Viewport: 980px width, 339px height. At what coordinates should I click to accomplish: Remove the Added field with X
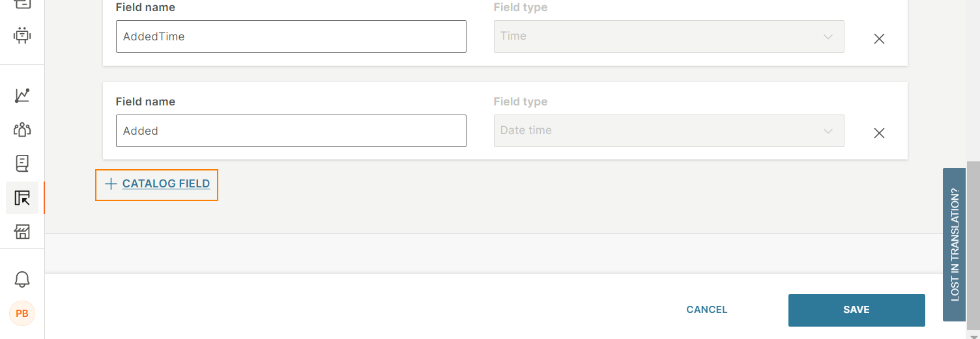tap(879, 133)
